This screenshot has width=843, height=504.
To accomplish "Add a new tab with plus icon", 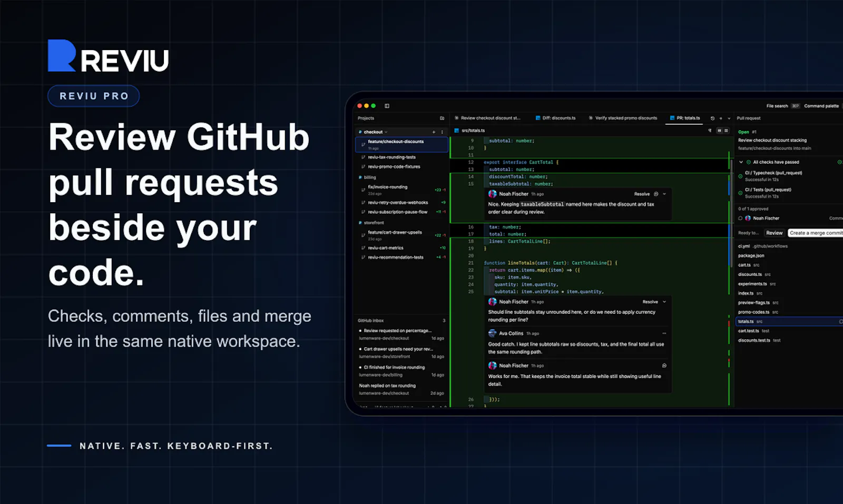I will [721, 118].
